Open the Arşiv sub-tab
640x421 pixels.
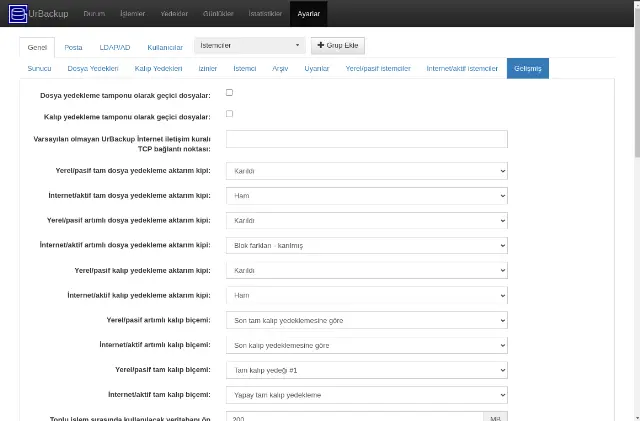(x=280, y=68)
